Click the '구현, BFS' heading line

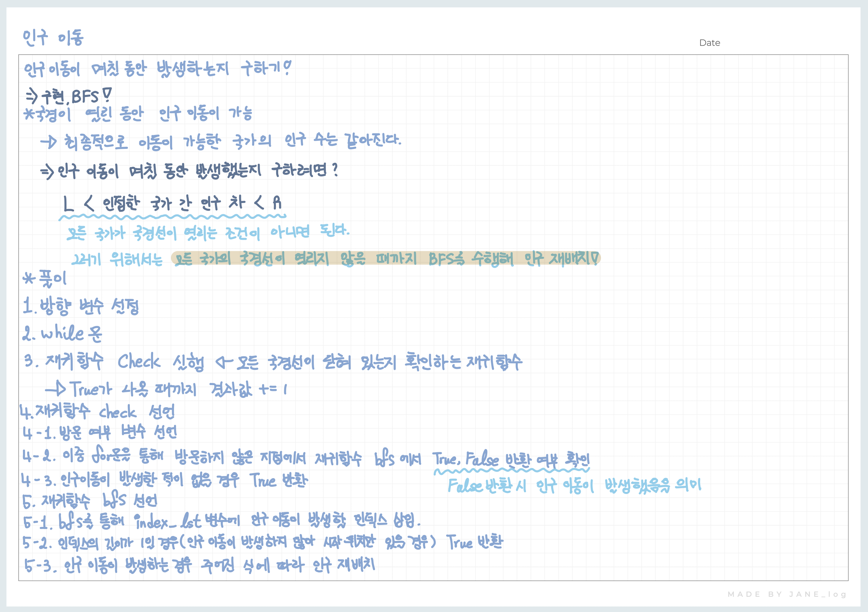pyautogui.click(x=69, y=97)
